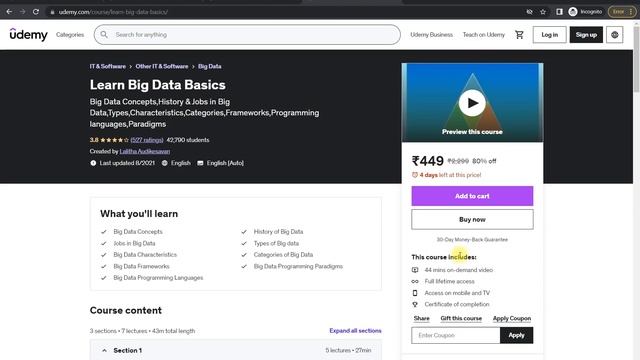Open the Categories menu
Viewport: 640px width, 360px height.
tap(70, 35)
